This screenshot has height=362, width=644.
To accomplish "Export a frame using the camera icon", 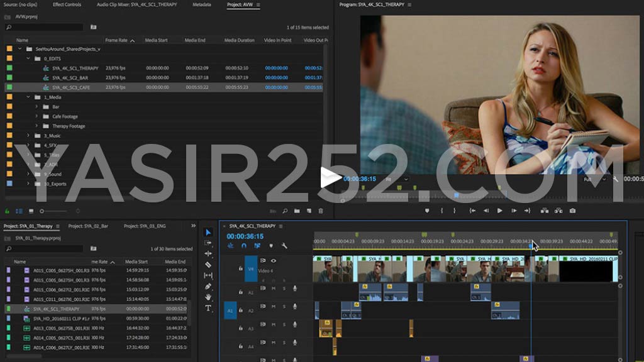I will point(572,210).
